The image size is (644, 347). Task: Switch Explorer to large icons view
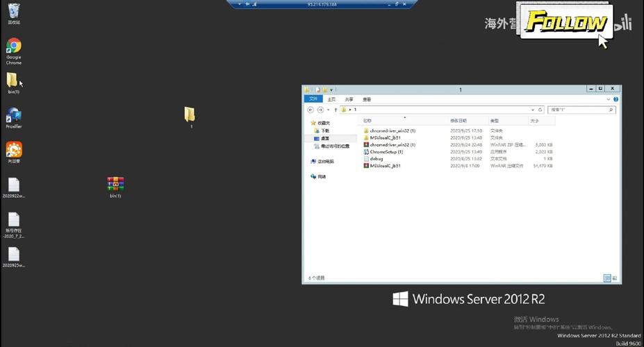615,278
